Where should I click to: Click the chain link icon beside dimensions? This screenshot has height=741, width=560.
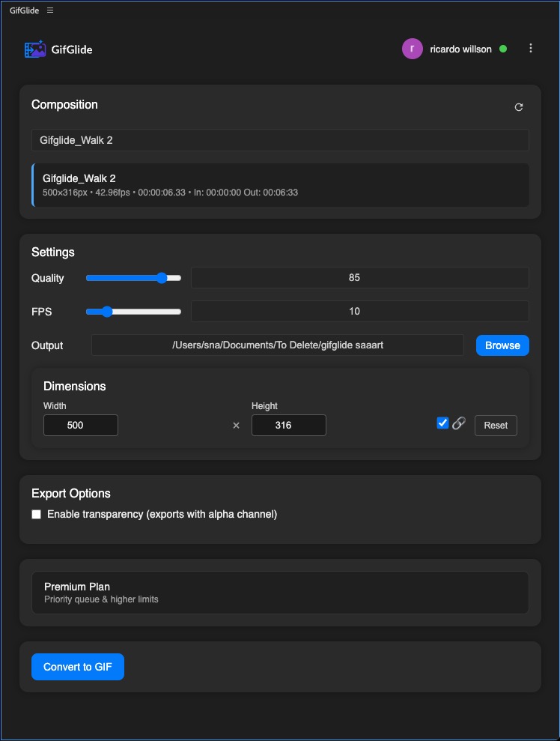(x=458, y=423)
